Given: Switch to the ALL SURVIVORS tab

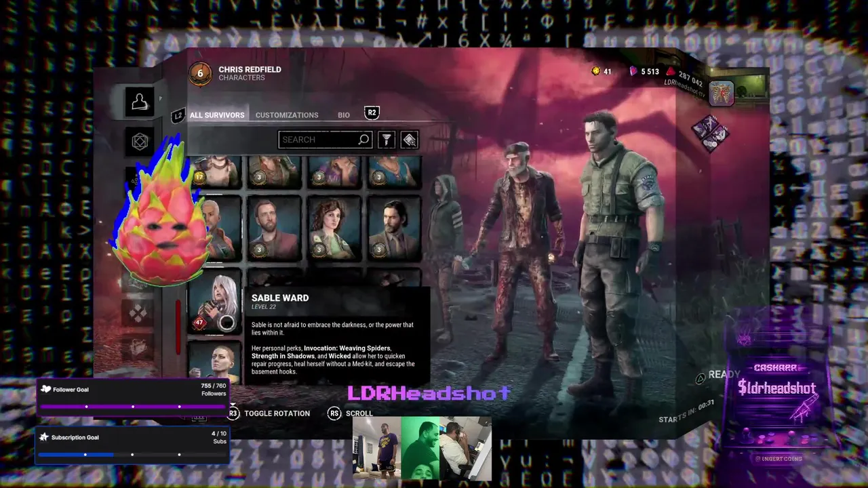Looking at the screenshot, I should (x=217, y=115).
